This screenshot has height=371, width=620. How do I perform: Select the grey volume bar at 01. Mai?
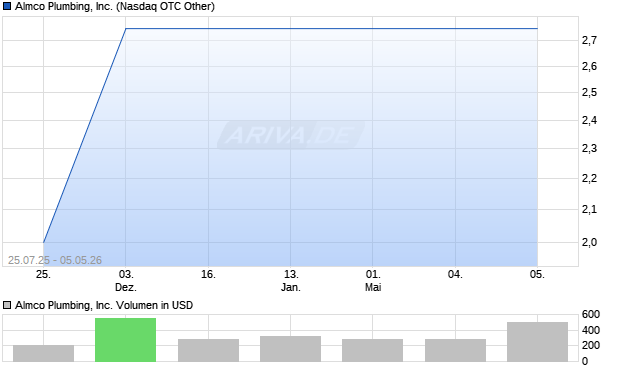[x=372, y=350]
